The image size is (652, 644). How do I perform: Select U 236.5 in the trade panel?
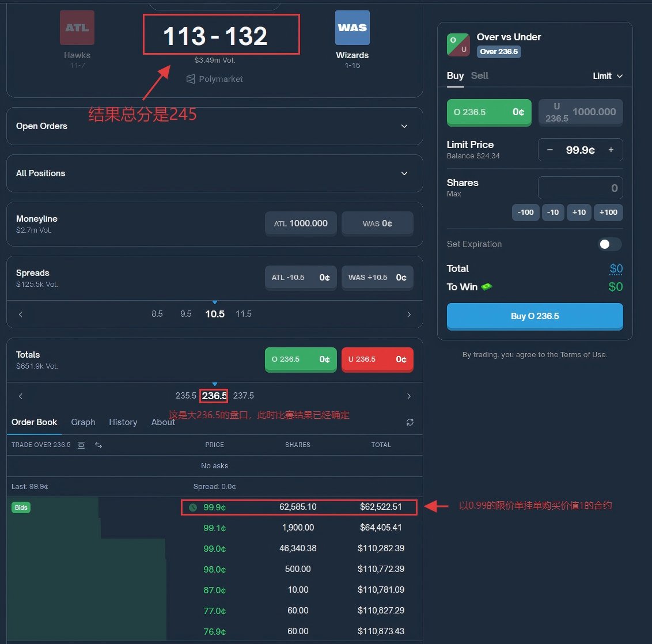(x=581, y=112)
